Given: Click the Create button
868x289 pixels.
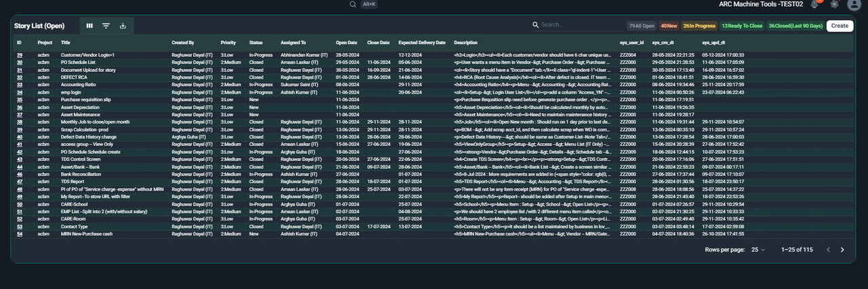Looking at the screenshot, I should 840,26.
